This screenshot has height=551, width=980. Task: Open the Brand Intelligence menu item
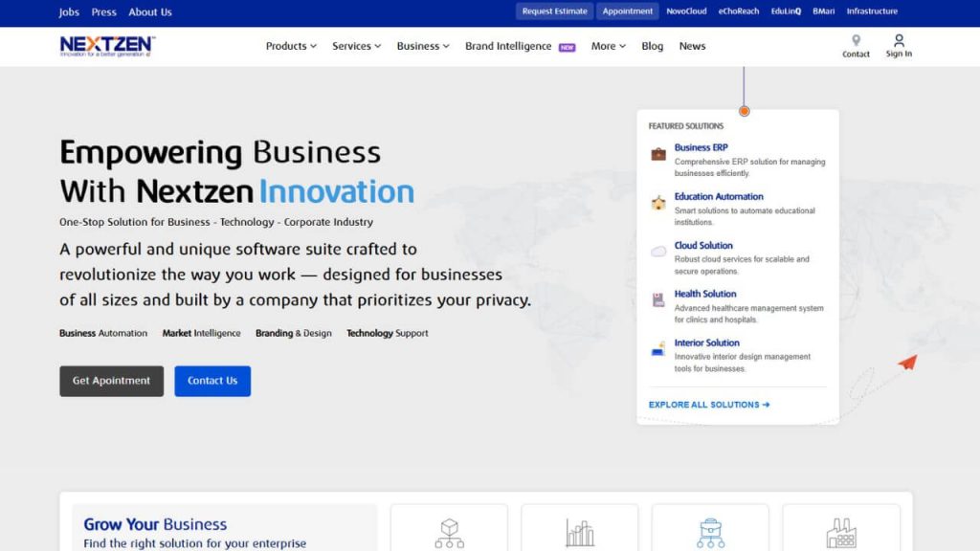[x=508, y=46]
